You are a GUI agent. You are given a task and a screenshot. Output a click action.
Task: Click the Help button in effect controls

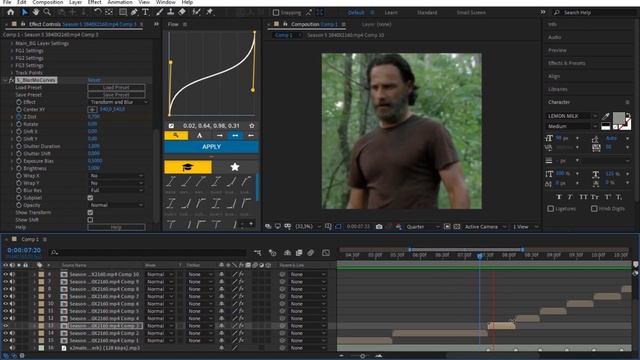116,227
